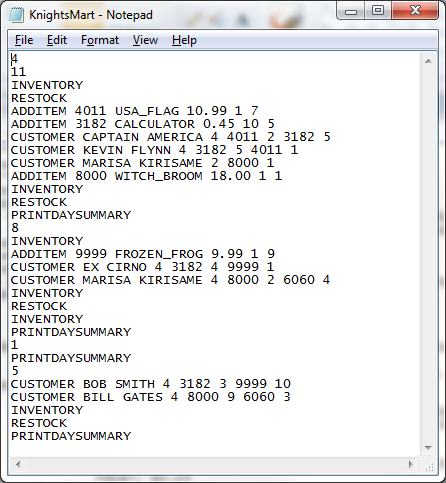Place cursor on ADDITEM 4011 USA_FLAG line

tap(135, 111)
